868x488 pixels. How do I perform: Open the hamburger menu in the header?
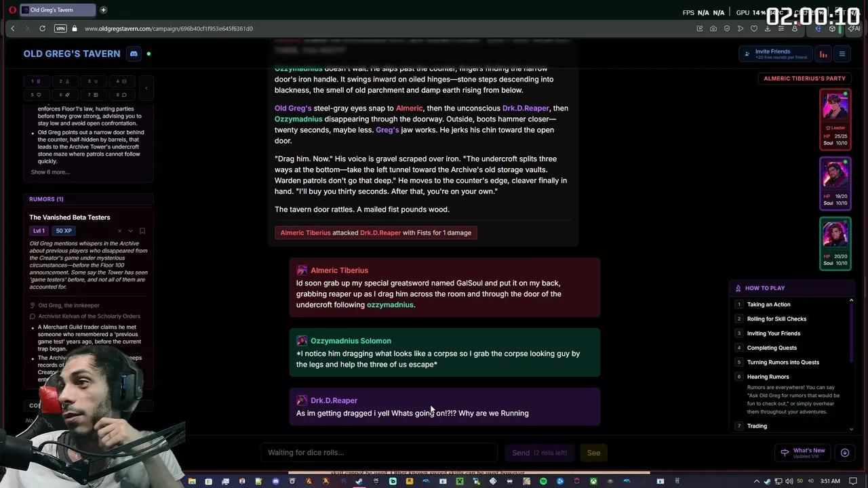click(x=842, y=54)
